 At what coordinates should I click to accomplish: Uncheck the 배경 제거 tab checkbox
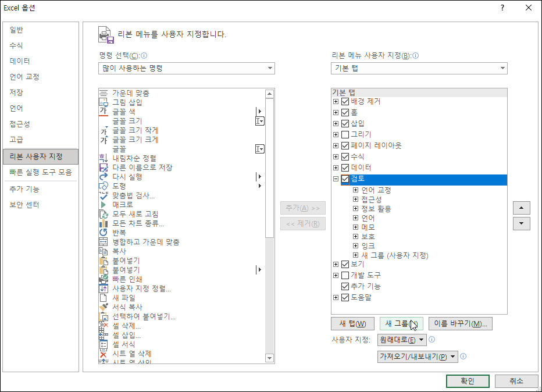tap(345, 101)
